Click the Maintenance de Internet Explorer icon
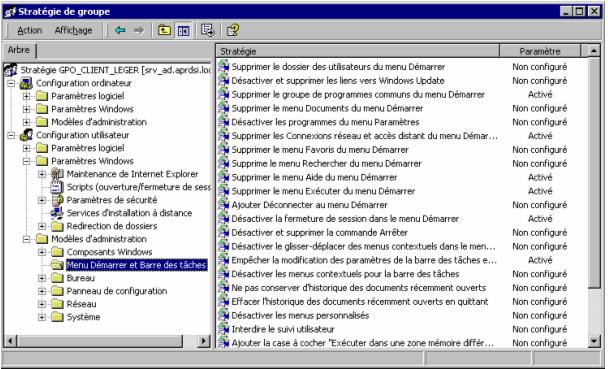The image size is (608, 369). 57,174
